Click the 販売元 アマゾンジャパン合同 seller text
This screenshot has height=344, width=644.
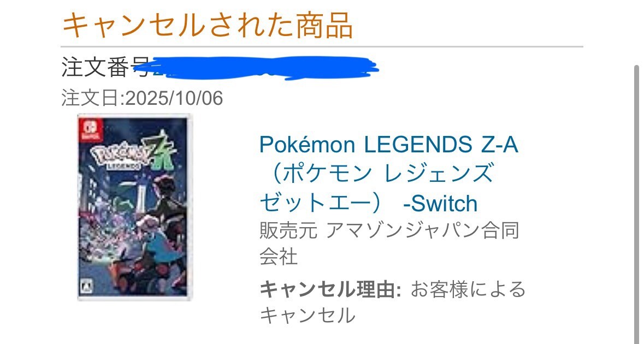point(389,231)
